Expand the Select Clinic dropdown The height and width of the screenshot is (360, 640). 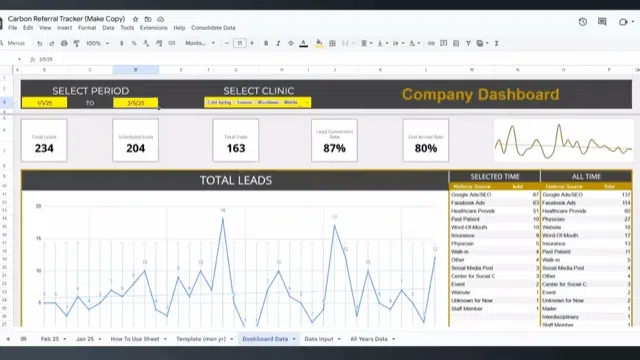[307, 102]
